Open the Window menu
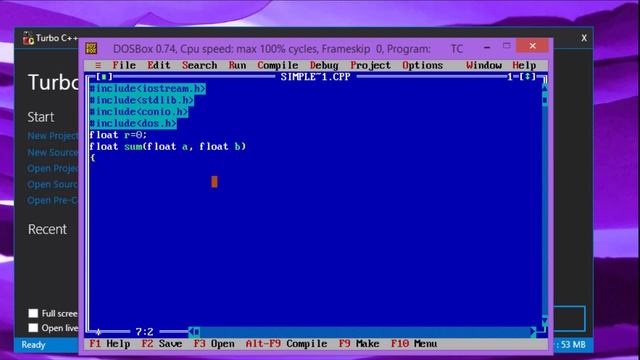 point(484,65)
